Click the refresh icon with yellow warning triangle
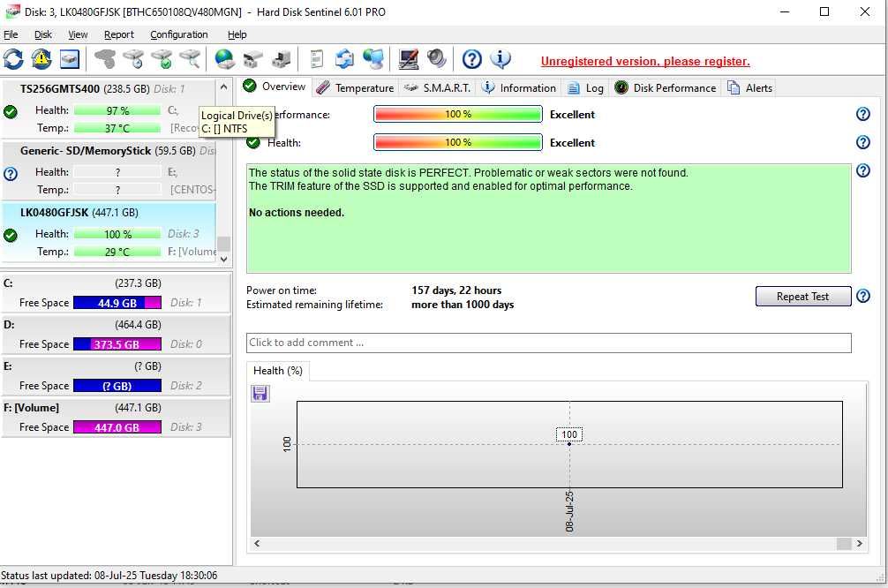 [41, 59]
